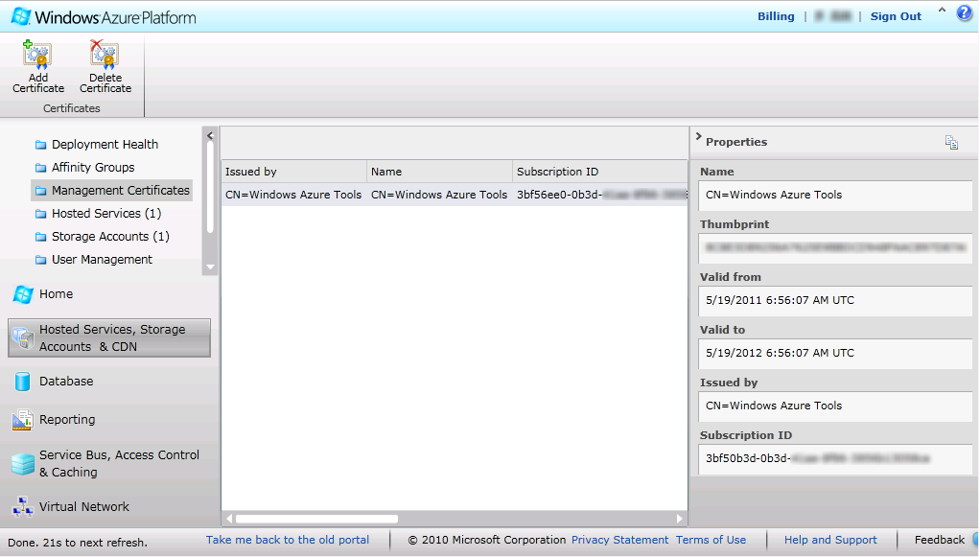Click the Virtual Network icon
This screenshot has width=980, height=557.
tap(23, 507)
